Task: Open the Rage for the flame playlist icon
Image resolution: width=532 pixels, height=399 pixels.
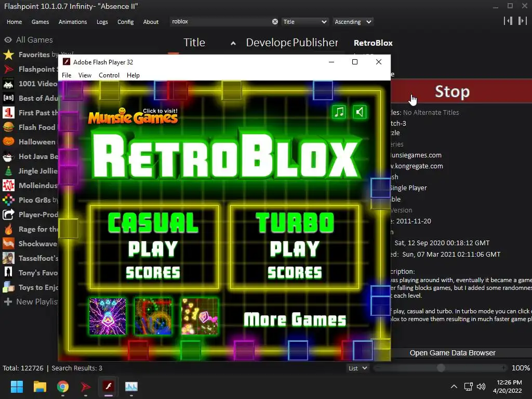Action: click(x=8, y=229)
